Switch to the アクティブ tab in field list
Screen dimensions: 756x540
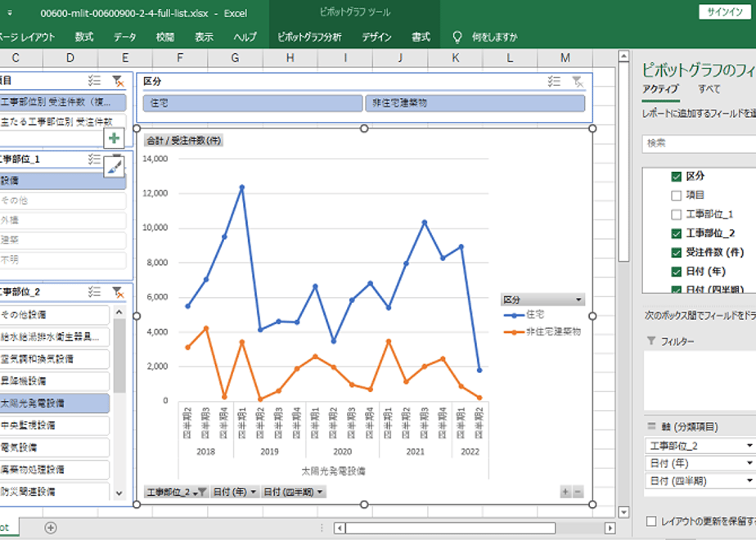coord(660,88)
